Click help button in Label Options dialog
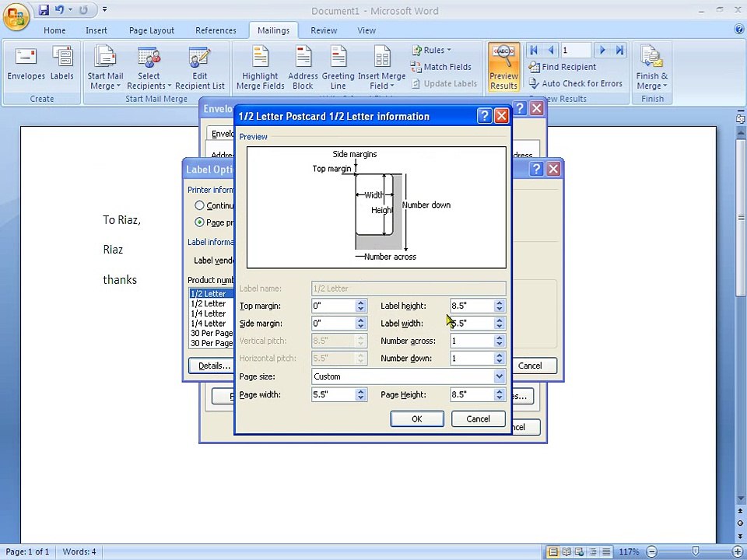The image size is (747, 560). [536, 169]
